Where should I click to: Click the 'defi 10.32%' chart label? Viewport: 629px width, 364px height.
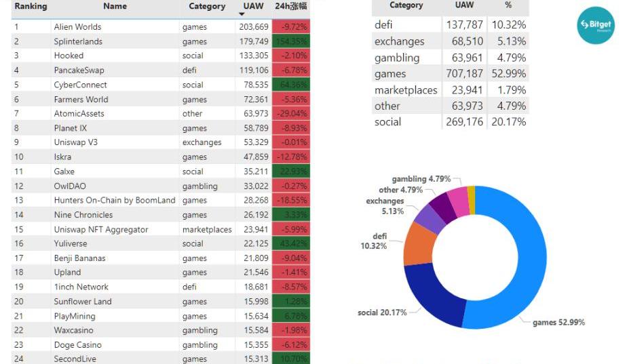tap(374, 241)
